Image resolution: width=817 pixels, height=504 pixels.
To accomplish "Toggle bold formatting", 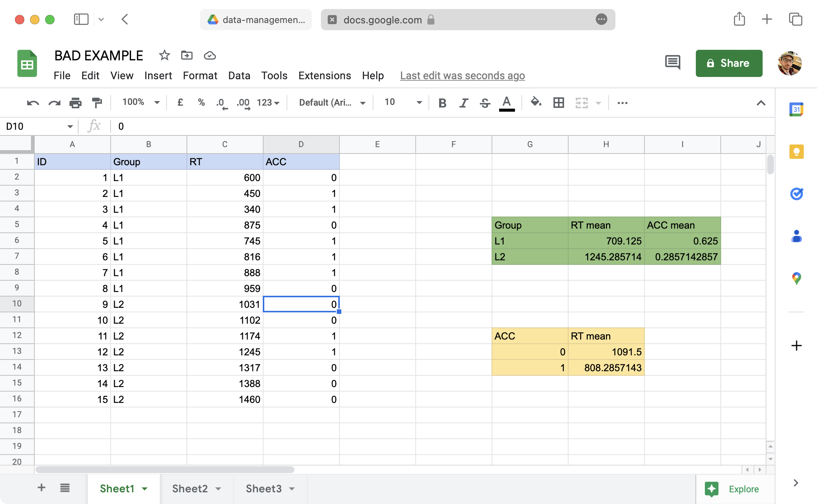I will click(x=442, y=103).
